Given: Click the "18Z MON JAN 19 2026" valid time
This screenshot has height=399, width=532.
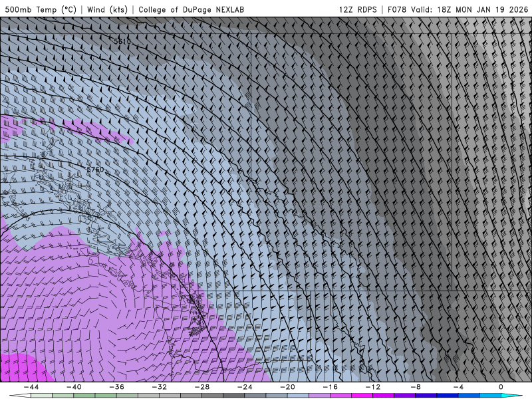Looking at the screenshot, I should pos(483,9).
